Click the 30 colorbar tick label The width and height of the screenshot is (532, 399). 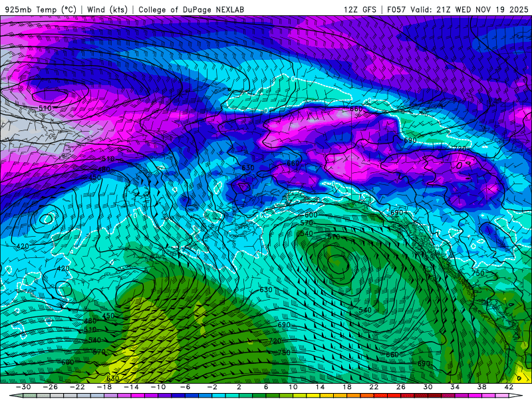click(x=428, y=387)
